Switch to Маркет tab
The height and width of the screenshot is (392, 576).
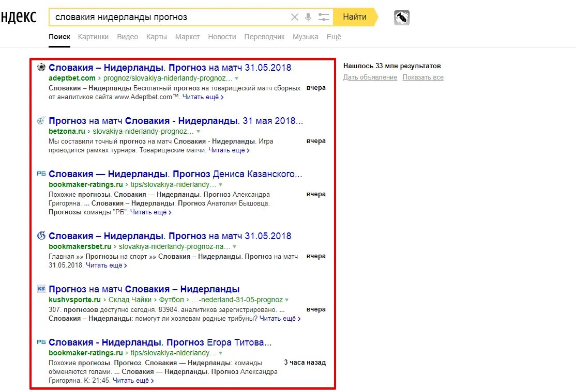point(187,37)
